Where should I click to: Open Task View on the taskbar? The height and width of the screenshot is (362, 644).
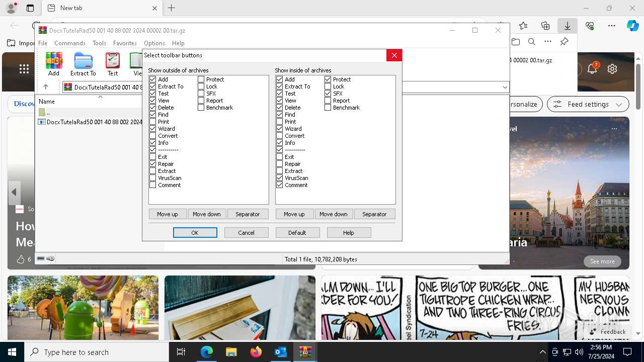(181, 352)
